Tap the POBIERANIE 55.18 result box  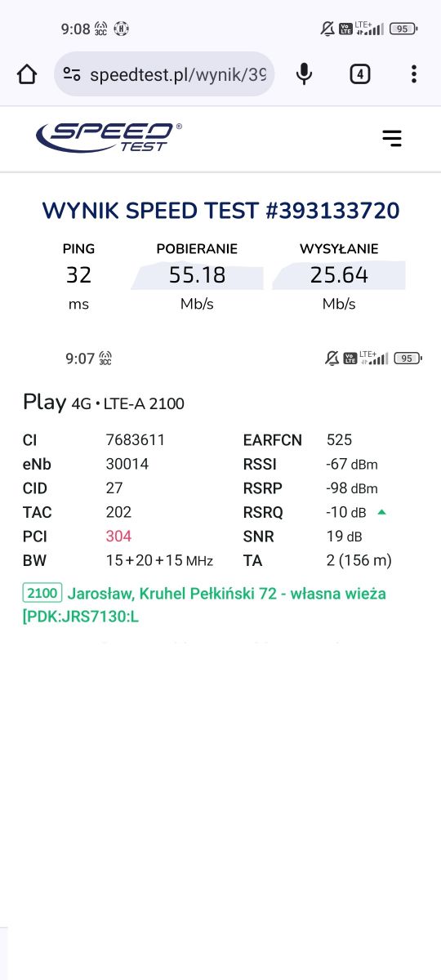click(x=197, y=276)
